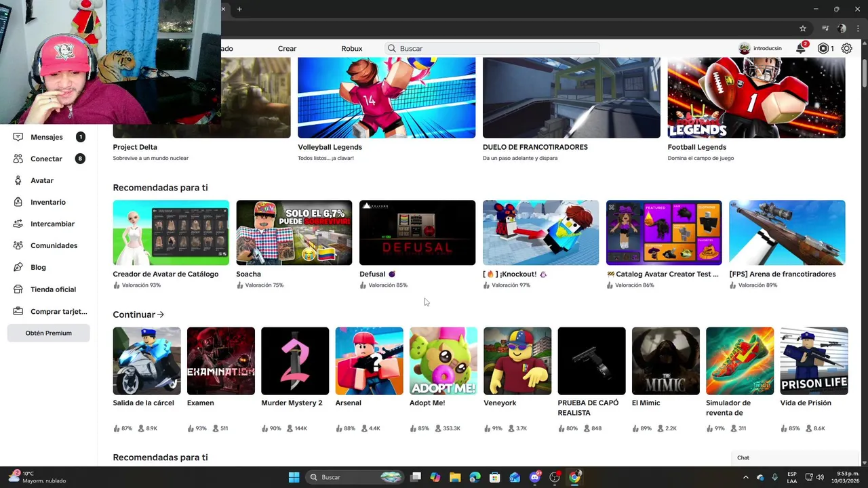Open Microsoft Edge in the taskbar
Screen dimensions: 868x488
(x=475, y=477)
